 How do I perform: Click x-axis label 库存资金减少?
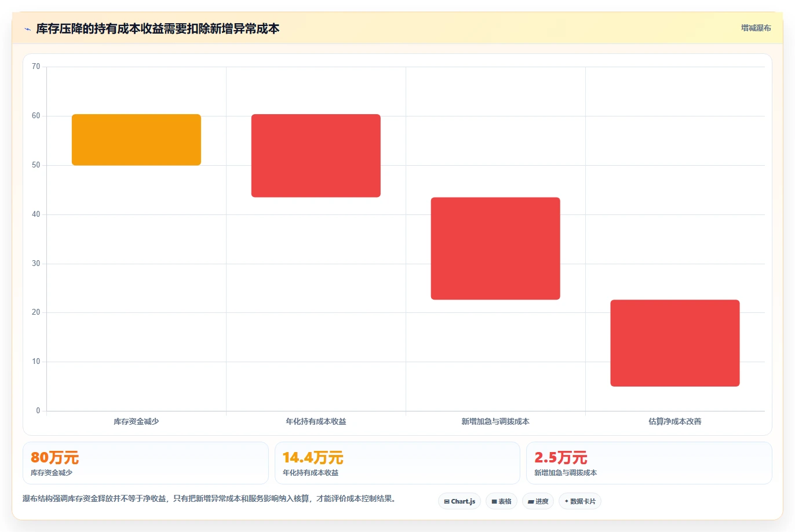click(x=136, y=421)
